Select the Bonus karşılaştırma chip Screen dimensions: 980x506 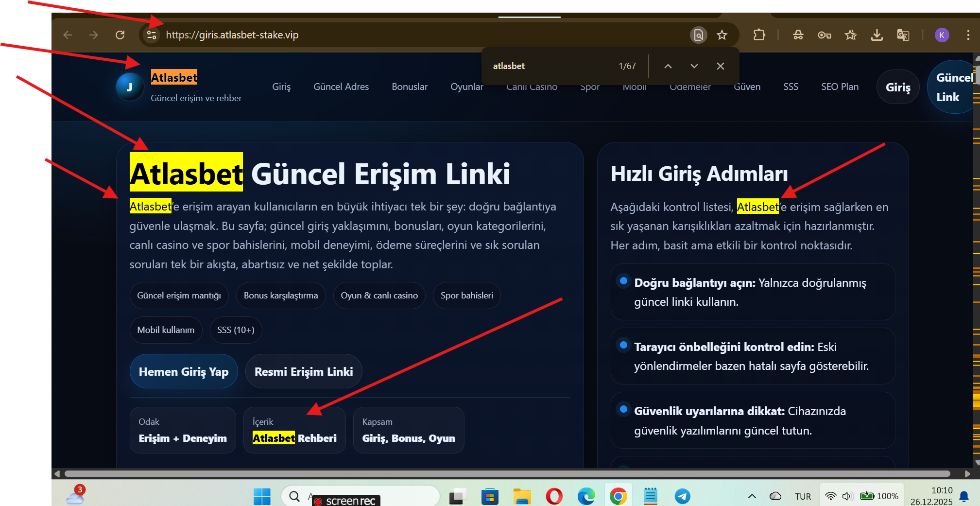tap(281, 296)
